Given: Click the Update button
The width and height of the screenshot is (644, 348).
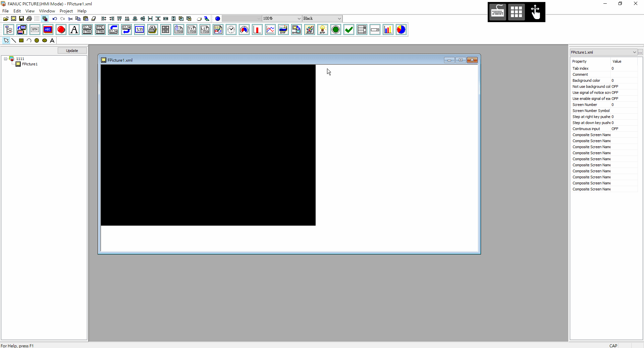Looking at the screenshot, I should pyautogui.click(x=72, y=51).
